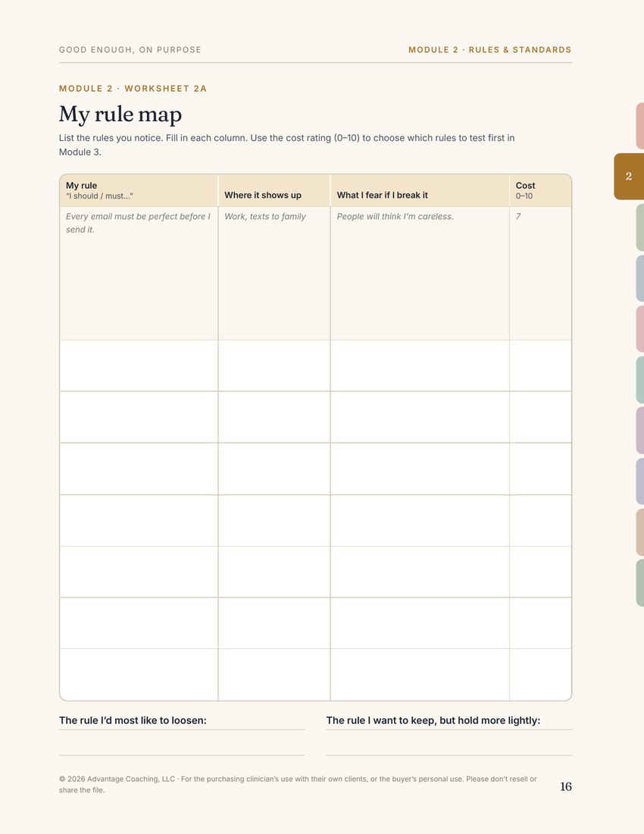Select the lavender-blue side tab
The image size is (644, 834).
(x=639, y=481)
